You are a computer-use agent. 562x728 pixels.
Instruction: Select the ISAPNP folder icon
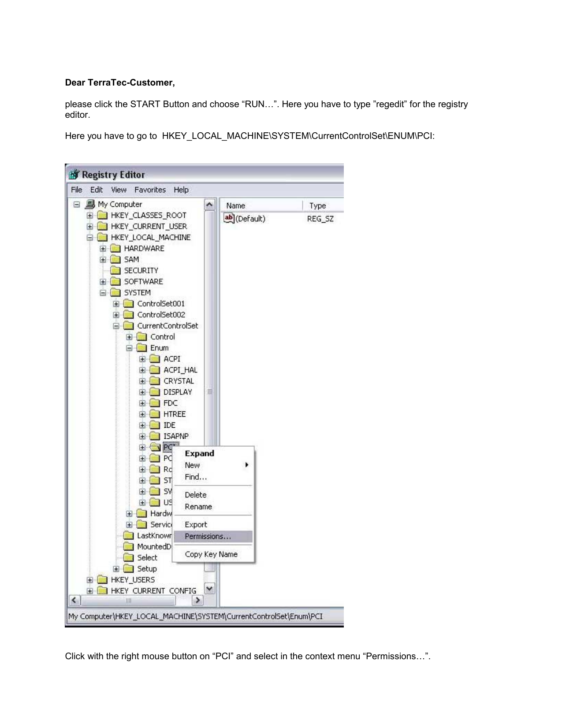tap(155, 436)
